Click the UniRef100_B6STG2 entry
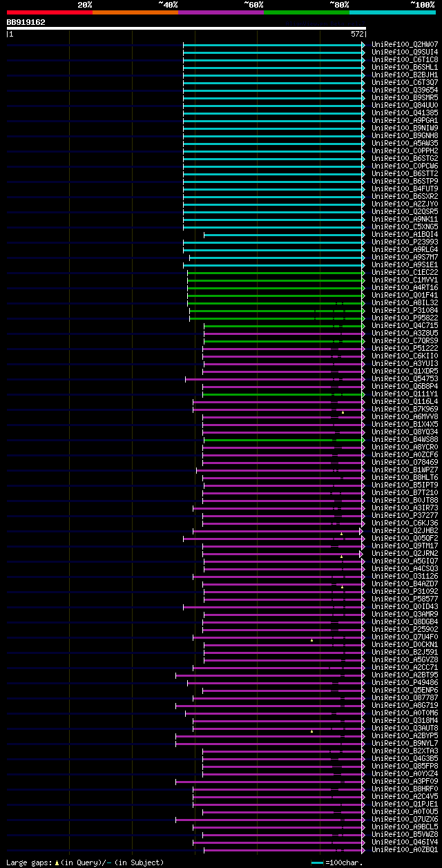 click(405, 159)
